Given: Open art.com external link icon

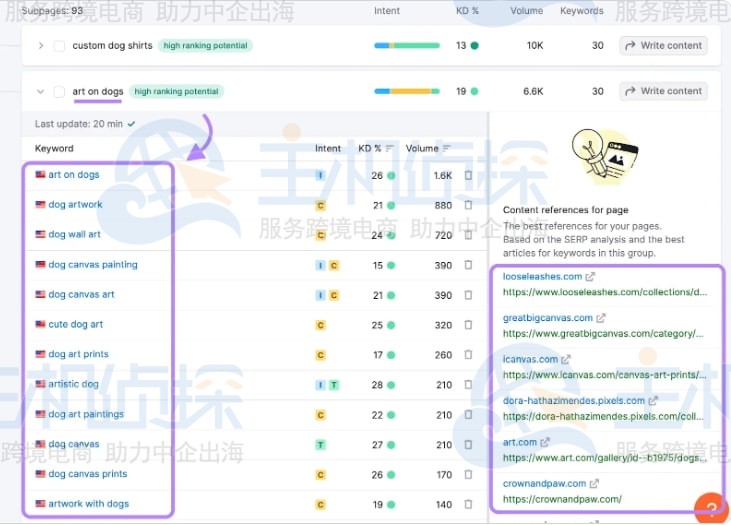Looking at the screenshot, I should (x=545, y=442).
